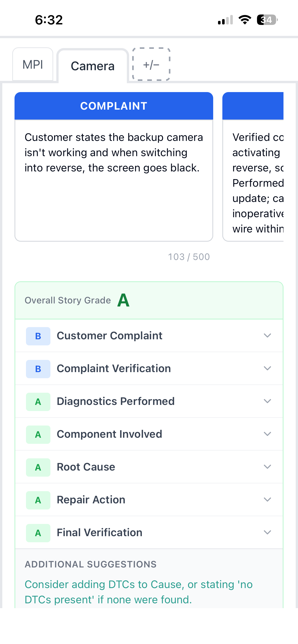Viewport: 298px width, 644px height.
Task: Tap the cellular signal indicator
Action: pyautogui.click(x=225, y=19)
